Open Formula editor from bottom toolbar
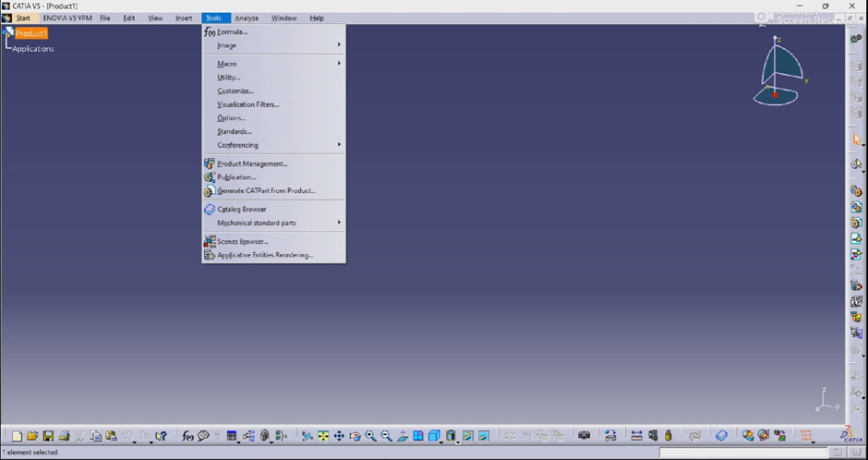This screenshot has height=460, width=868. [x=187, y=436]
